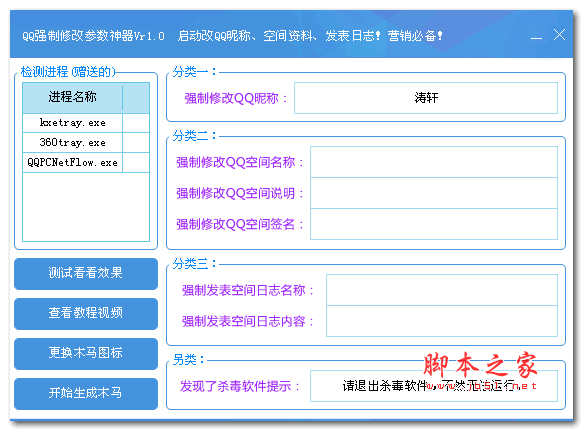Click the 强制修改QQ空间名称 input field
The height and width of the screenshot is (432, 584).
434,162
